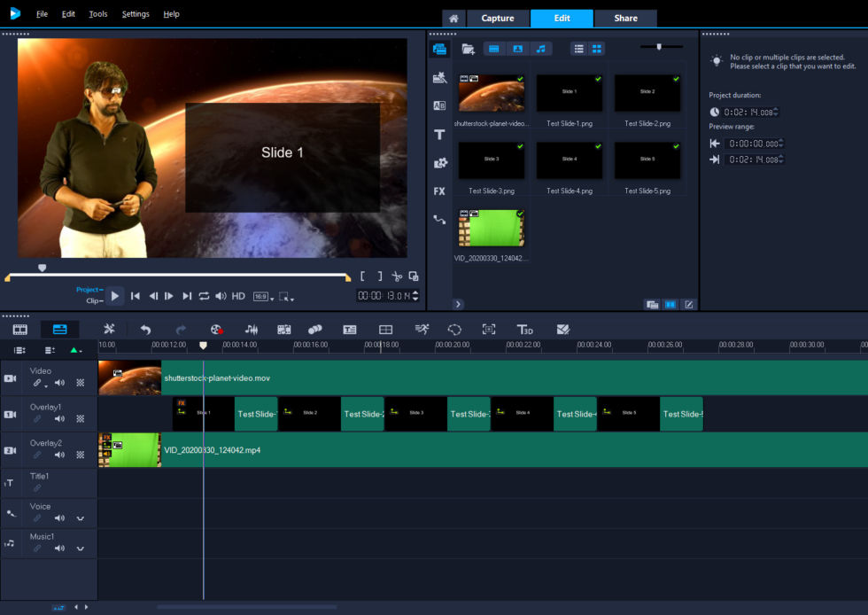
Task: Open the Tools menu
Action: coord(98,13)
